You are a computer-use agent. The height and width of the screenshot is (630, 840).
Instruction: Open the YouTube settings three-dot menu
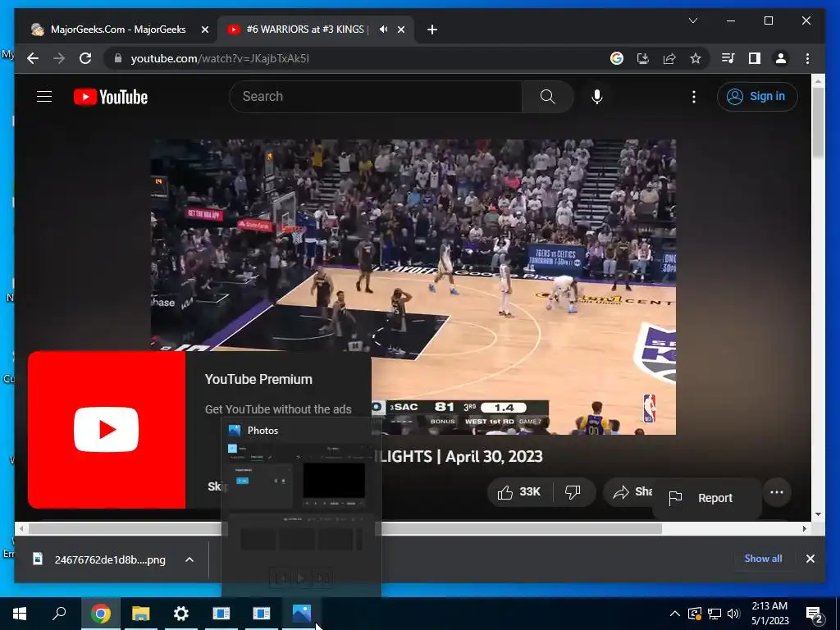tap(694, 97)
